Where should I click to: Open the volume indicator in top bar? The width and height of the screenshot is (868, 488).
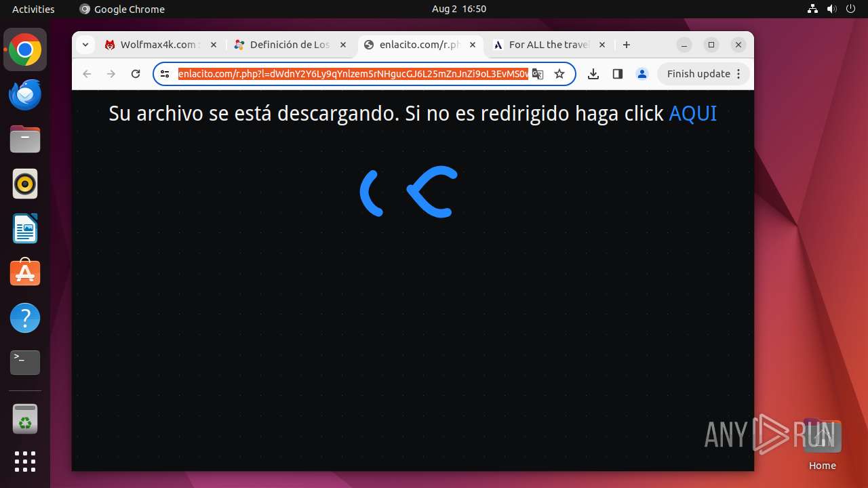(832, 9)
